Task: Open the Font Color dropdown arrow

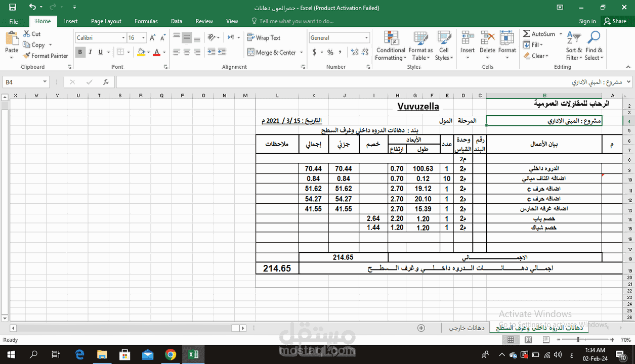Action: pyautogui.click(x=164, y=53)
